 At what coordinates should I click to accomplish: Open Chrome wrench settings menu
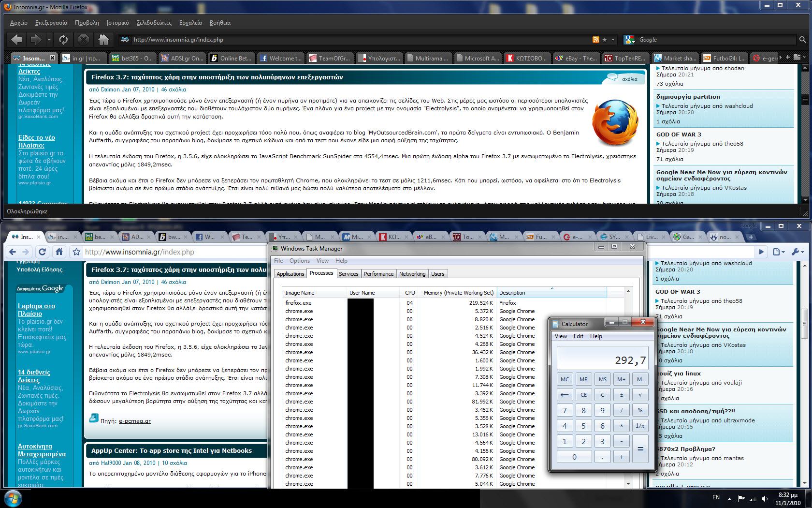[x=797, y=252]
